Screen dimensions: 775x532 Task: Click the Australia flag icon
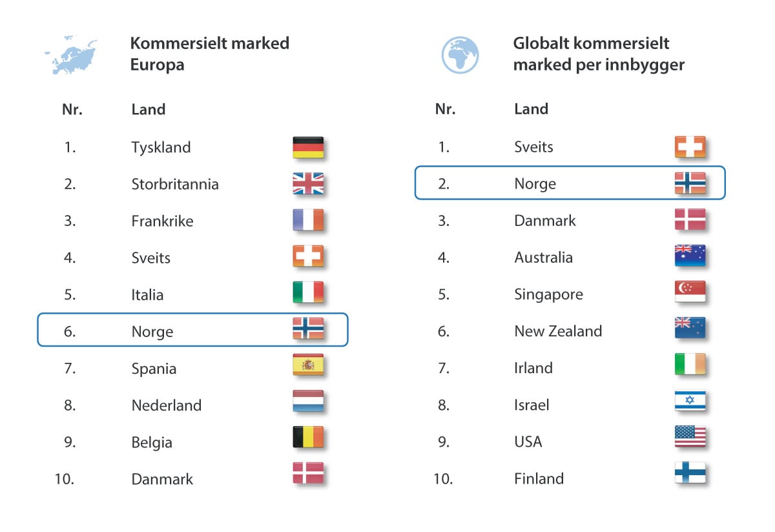point(690,256)
